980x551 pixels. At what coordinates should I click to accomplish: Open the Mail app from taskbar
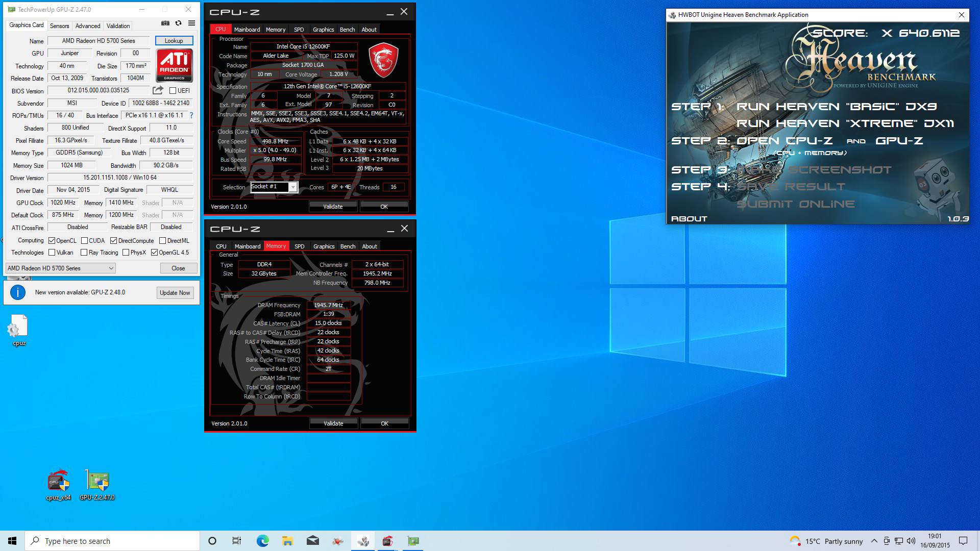pos(313,541)
